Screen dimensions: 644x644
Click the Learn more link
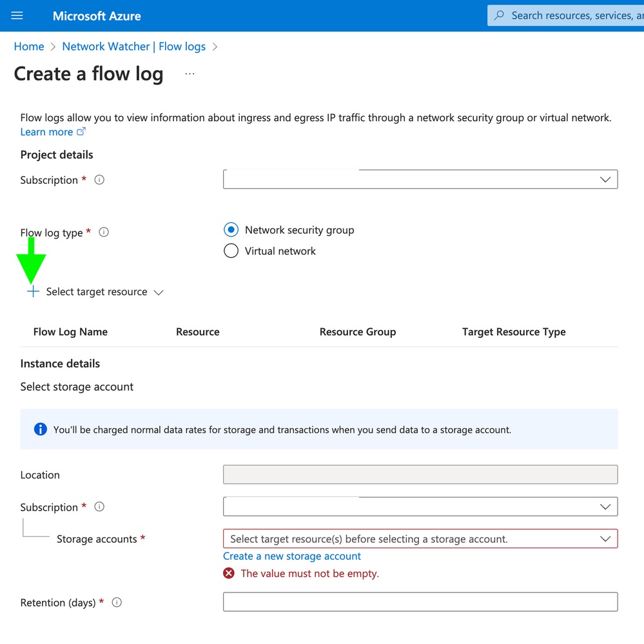tap(46, 132)
